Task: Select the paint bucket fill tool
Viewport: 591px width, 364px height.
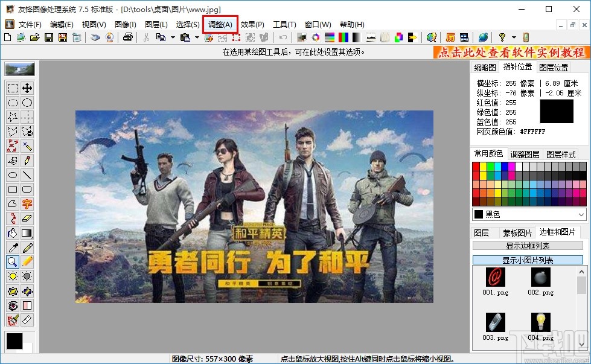Action: 13,233
